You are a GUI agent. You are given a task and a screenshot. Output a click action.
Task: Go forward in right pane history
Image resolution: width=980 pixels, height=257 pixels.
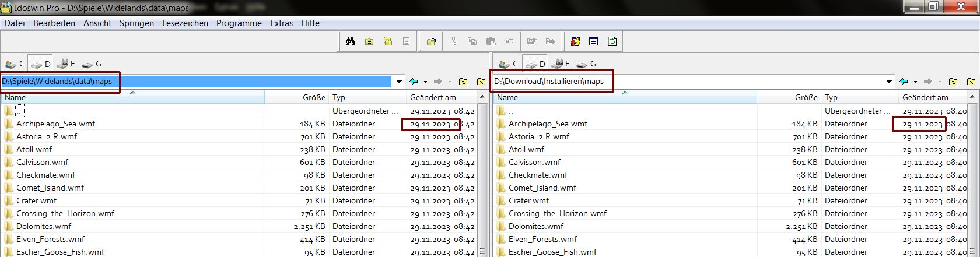click(x=928, y=82)
